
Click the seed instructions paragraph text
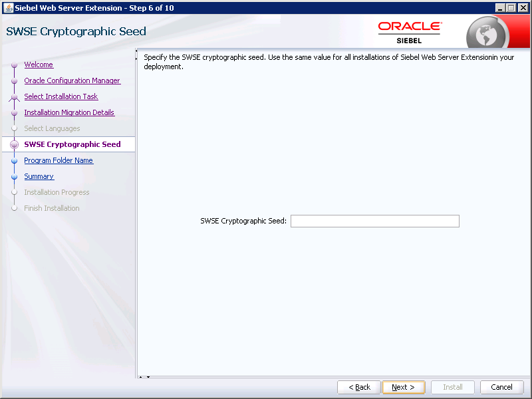pos(329,62)
